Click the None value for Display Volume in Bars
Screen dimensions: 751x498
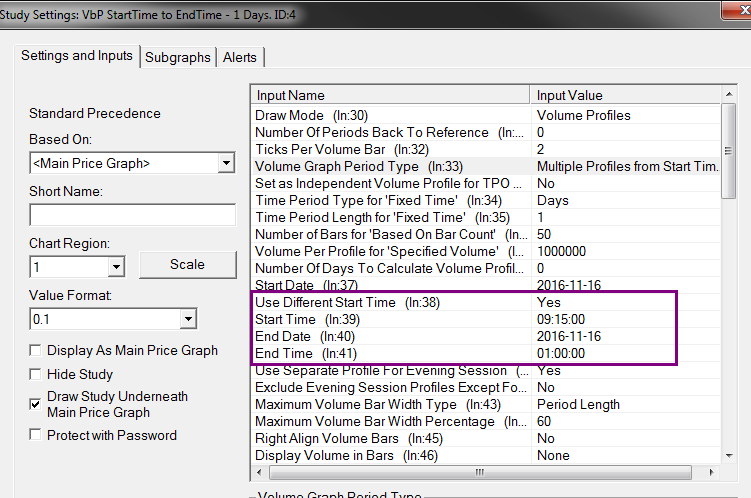click(626, 455)
